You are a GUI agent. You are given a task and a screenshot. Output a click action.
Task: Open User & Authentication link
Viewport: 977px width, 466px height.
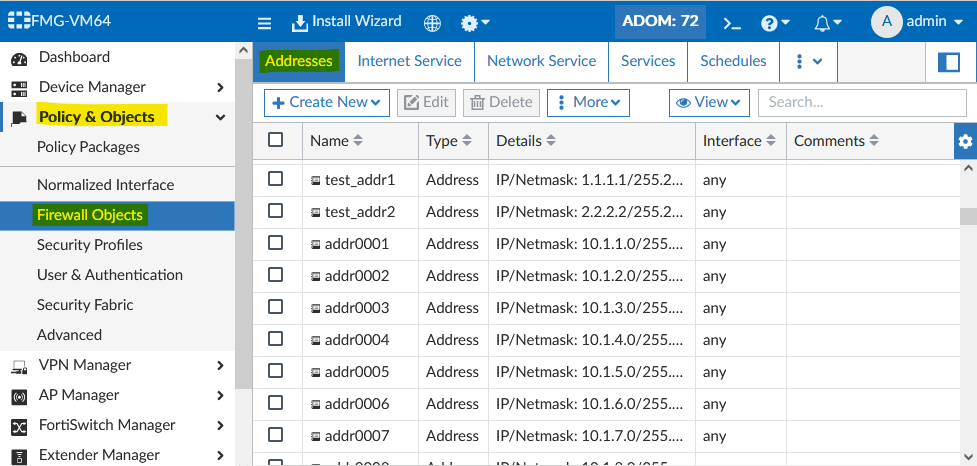pos(110,275)
